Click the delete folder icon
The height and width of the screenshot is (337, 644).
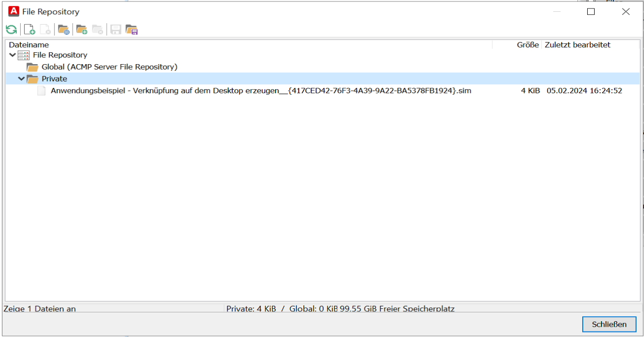click(x=98, y=29)
